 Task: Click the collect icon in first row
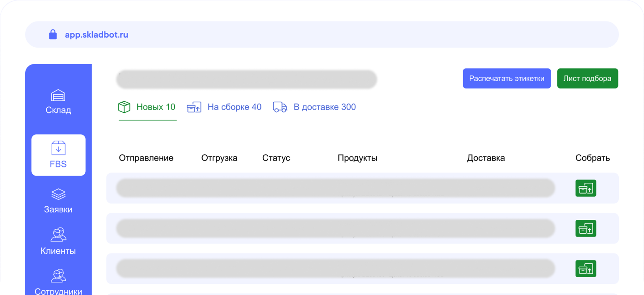point(585,188)
